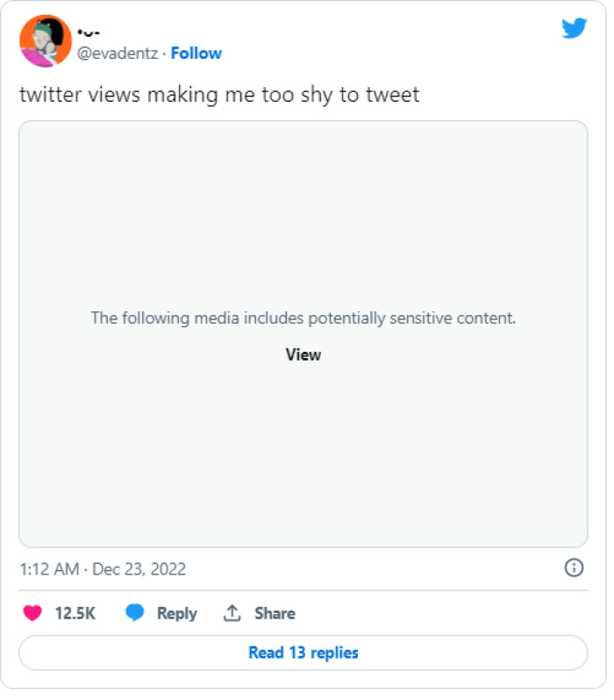Select the Share text label
Screen dimensions: 614x700
275,613
